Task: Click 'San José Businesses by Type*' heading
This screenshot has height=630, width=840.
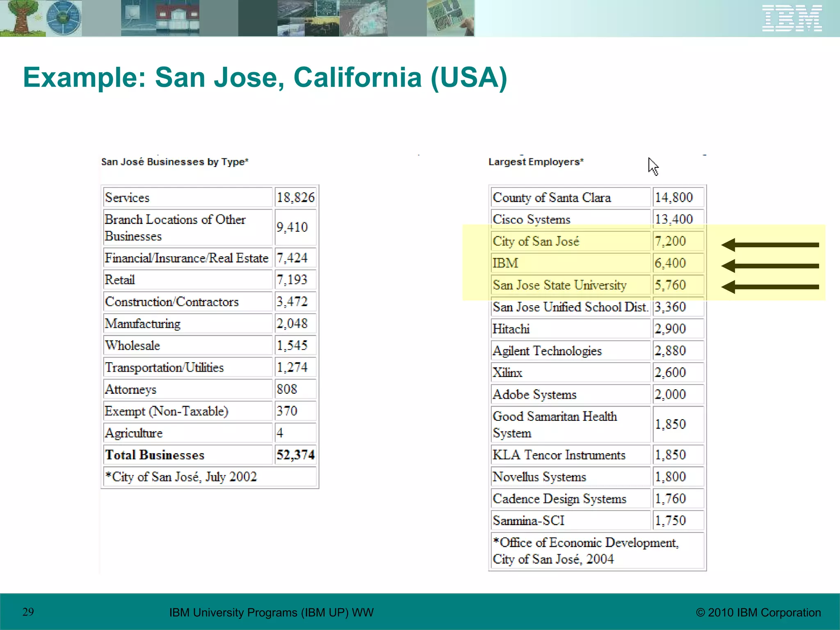Action: pos(175,162)
